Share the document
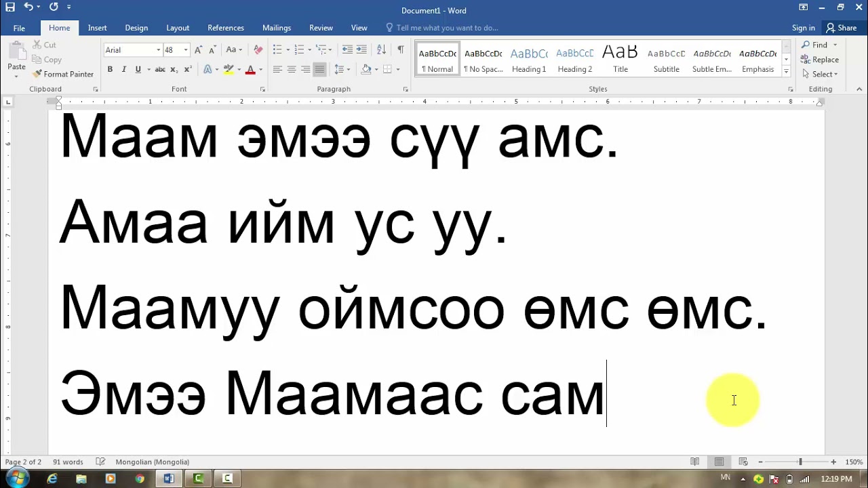Screen dimensions: 868x488 [842, 28]
